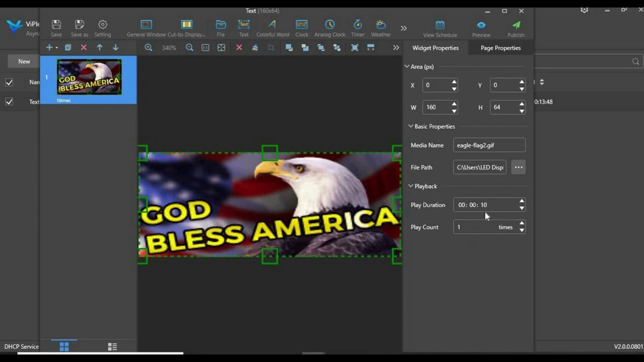Copy the selected page
Screen dimensions: 644x362
click(68, 47)
